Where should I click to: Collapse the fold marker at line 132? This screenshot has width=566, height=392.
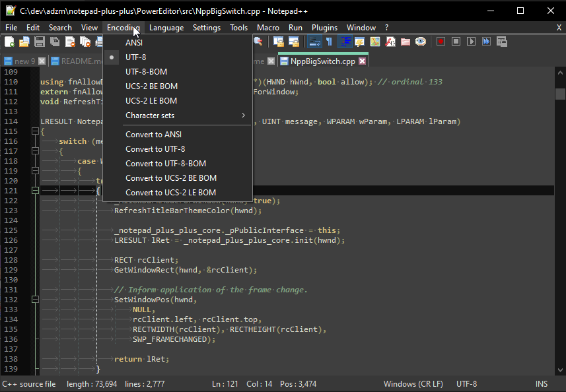tap(35, 299)
